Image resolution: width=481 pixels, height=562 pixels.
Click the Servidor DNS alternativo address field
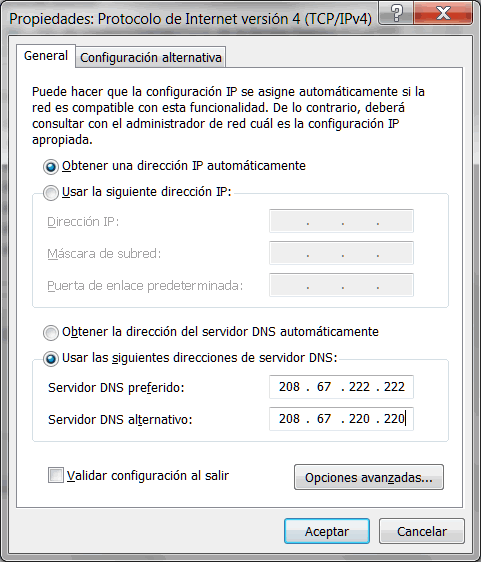[x=341, y=419]
